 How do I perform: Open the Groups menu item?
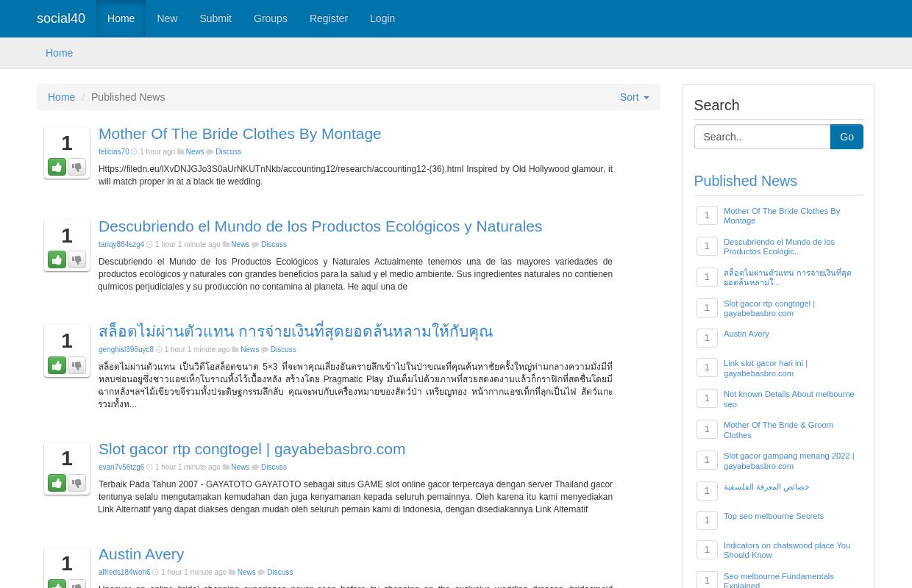pyautogui.click(x=270, y=18)
